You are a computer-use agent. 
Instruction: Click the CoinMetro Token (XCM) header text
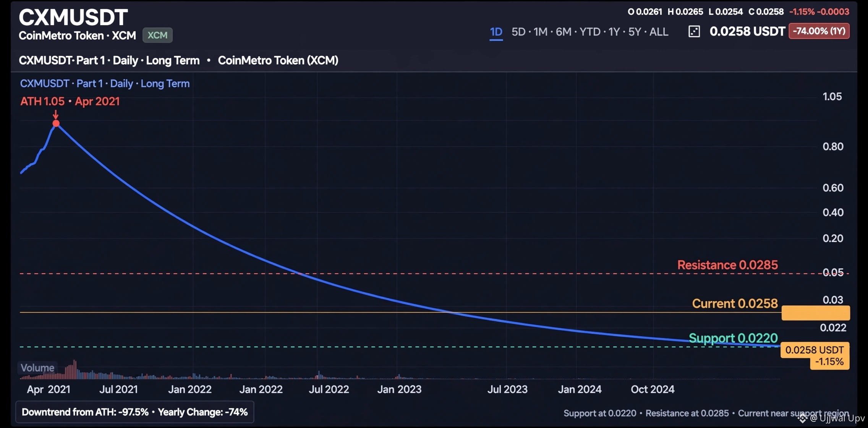278,60
